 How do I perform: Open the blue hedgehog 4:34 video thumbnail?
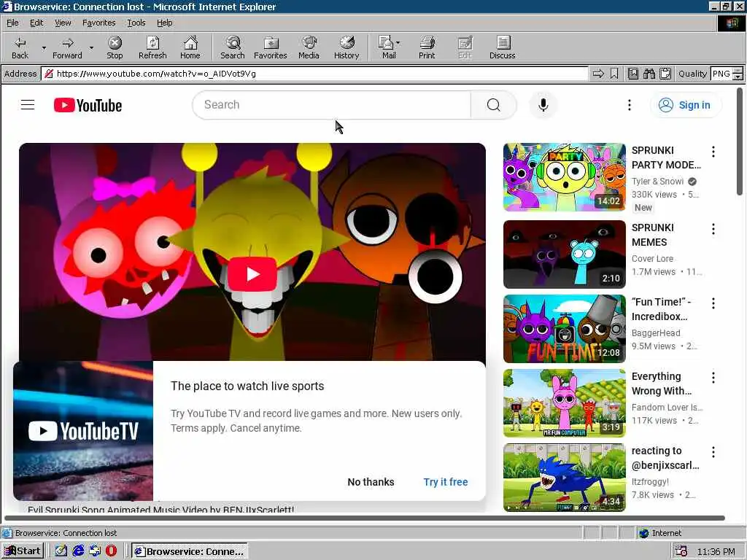tap(564, 477)
